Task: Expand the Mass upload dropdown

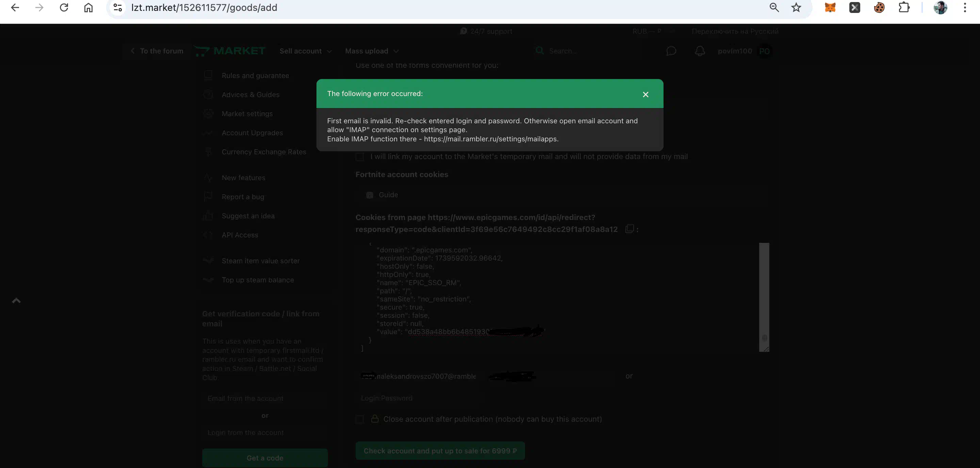Action: point(372,51)
